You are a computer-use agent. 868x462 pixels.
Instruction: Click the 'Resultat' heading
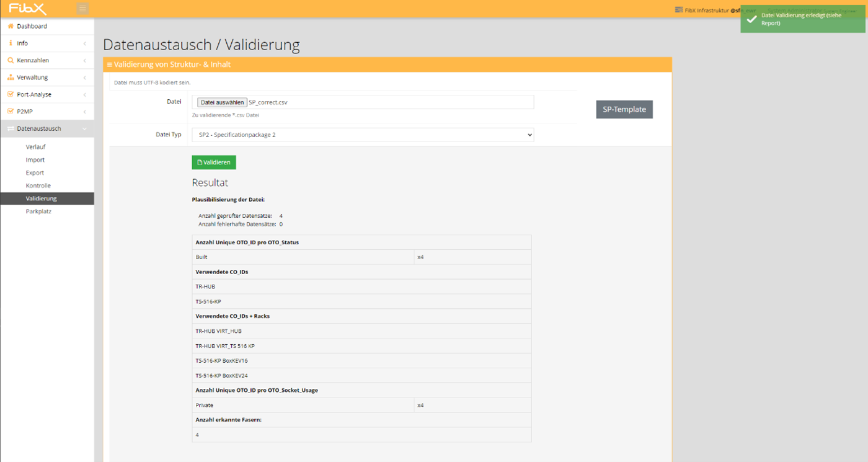(210, 183)
